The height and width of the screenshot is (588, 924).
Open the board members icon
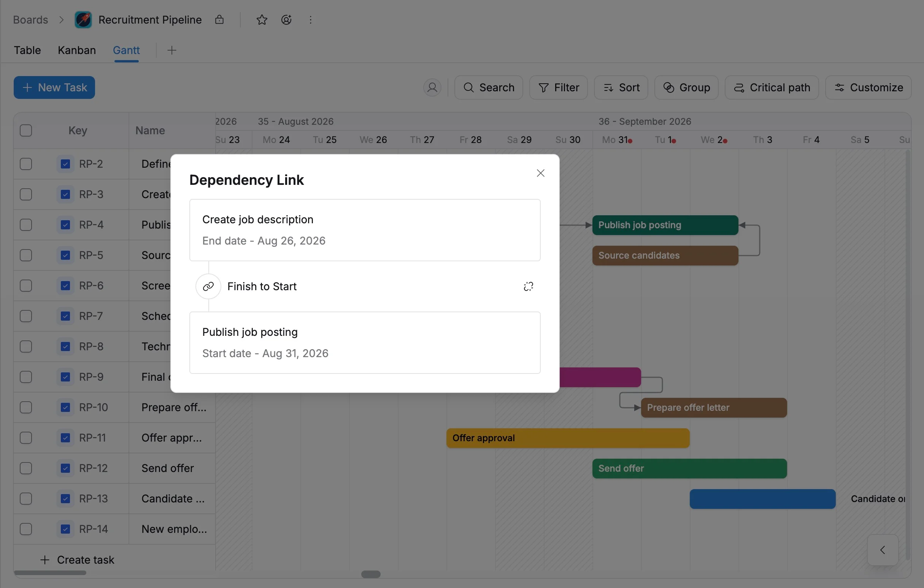click(286, 19)
